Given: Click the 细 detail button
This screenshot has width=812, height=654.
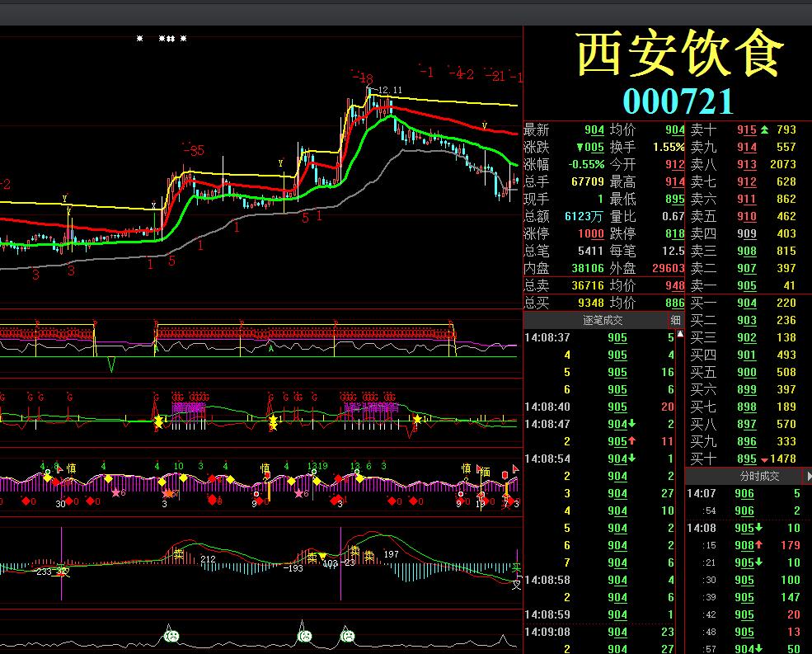Looking at the screenshot, I should pyautogui.click(x=676, y=320).
